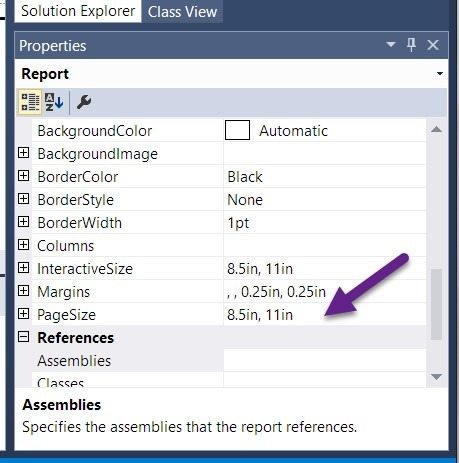Screen dimensions: 459x463
Task: Close the Properties panel
Action: tap(433, 45)
